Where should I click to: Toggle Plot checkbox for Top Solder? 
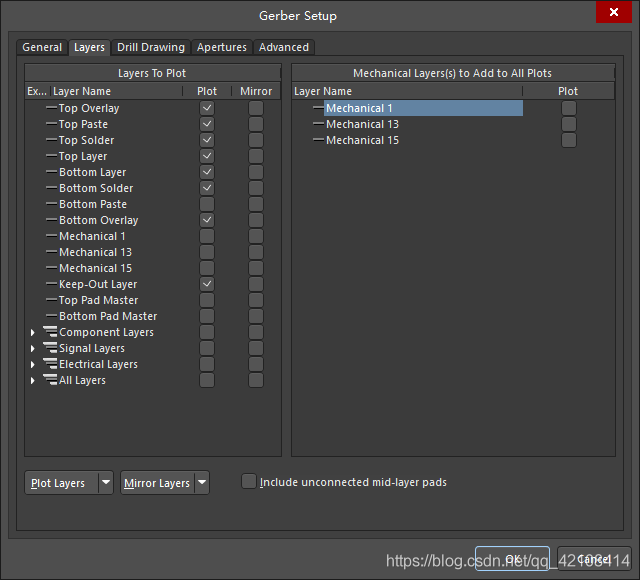(207, 140)
